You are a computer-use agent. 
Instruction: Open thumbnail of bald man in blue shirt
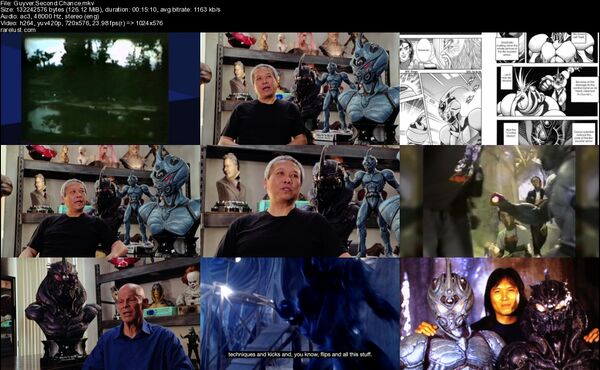pos(100,314)
